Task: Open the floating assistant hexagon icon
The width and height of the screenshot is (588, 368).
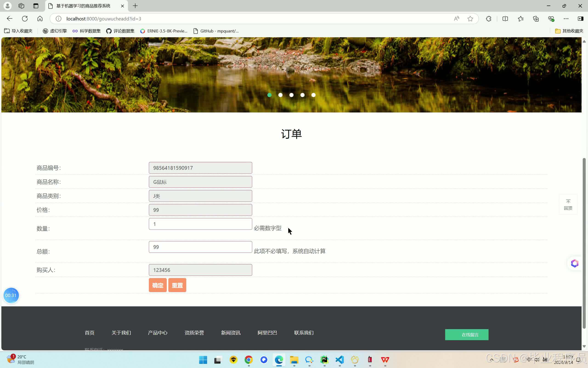Action: tap(574, 263)
